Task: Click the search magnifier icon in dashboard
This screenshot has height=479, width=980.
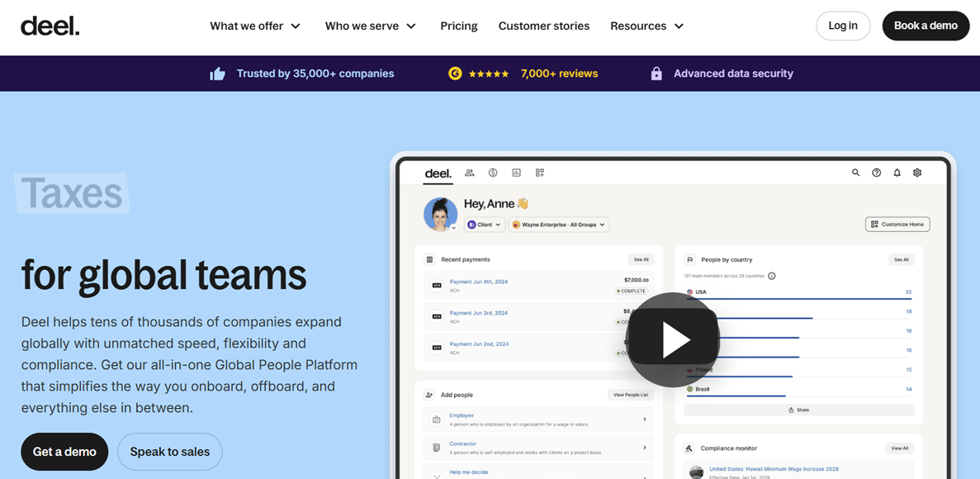Action: tap(855, 173)
